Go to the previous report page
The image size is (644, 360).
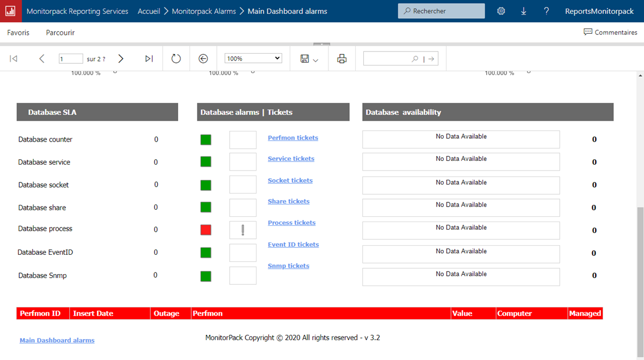(x=41, y=58)
